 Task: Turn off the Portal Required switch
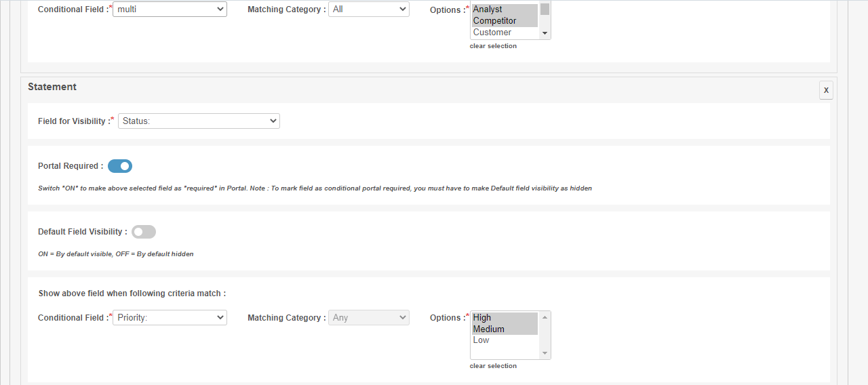(x=120, y=166)
